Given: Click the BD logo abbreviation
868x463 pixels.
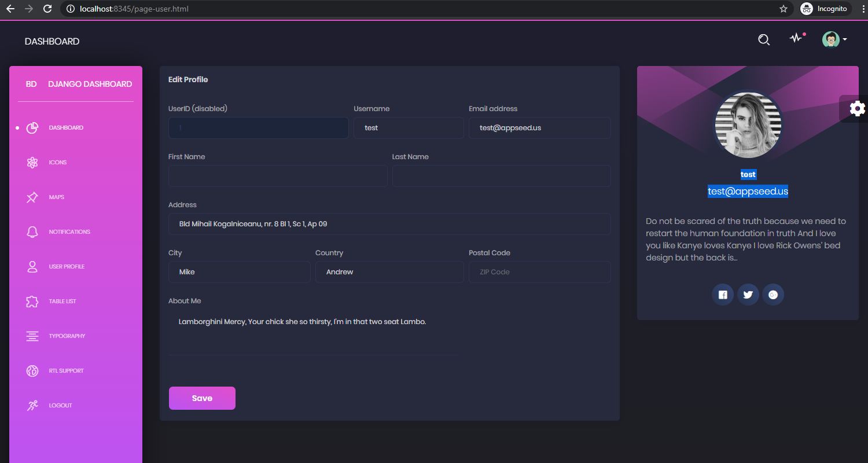Looking at the screenshot, I should 31,84.
